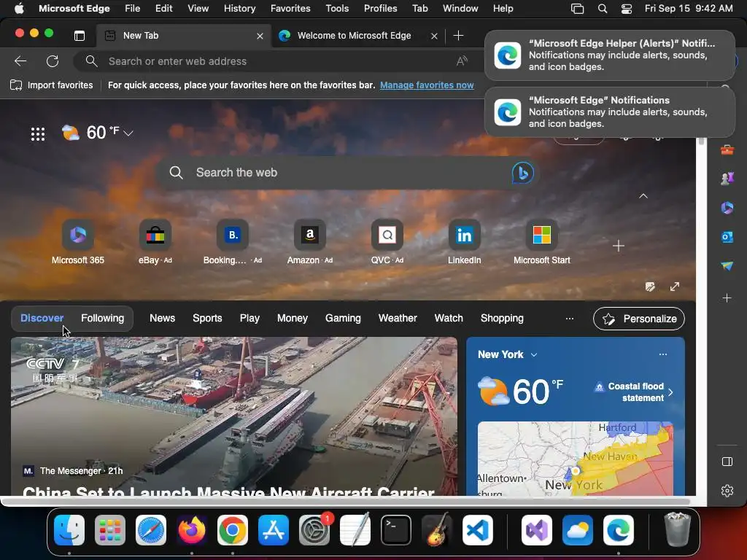Open the History menu in the menu bar

click(239, 8)
